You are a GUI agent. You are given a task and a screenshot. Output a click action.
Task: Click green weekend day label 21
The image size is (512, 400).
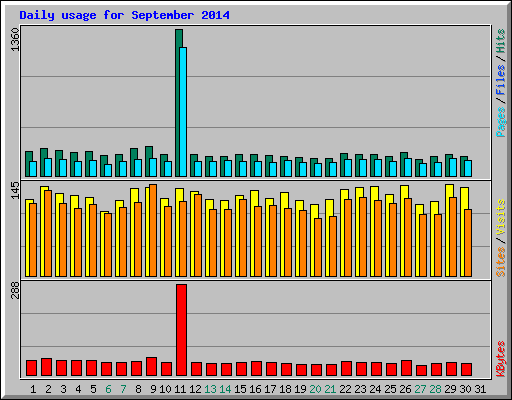[330, 389]
